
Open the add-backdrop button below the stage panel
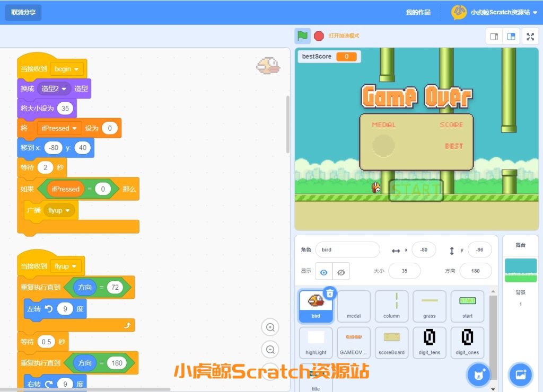[520, 374]
